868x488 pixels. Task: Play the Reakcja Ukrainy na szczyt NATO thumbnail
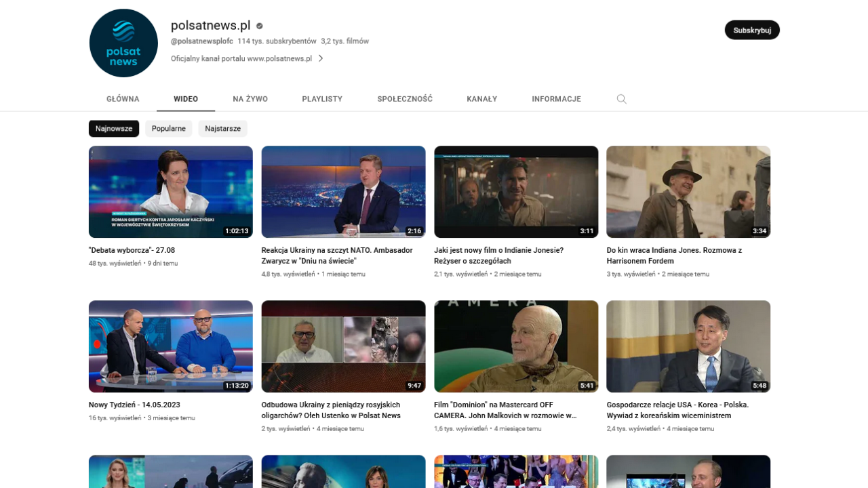point(343,192)
